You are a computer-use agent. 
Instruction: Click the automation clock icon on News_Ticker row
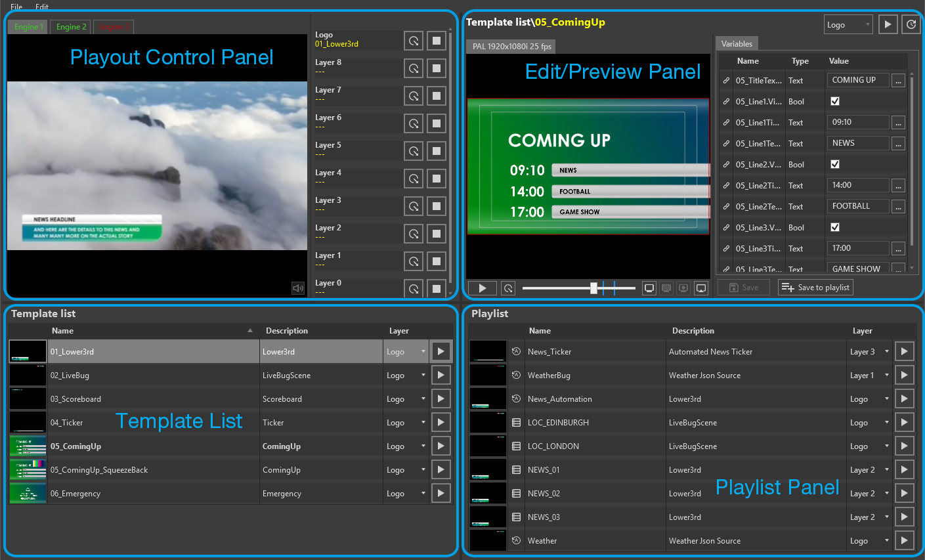click(x=515, y=351)
